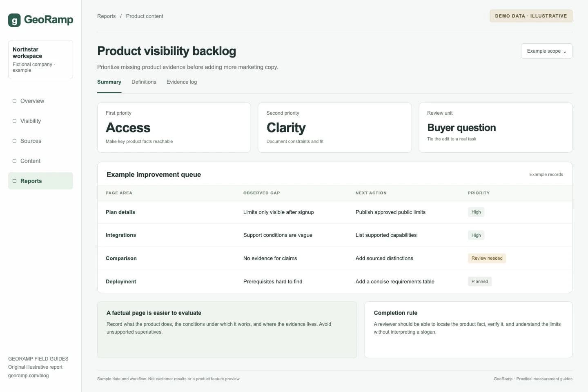Click the Priority column header
Screen dimensions: 588x392
[479, 193]
